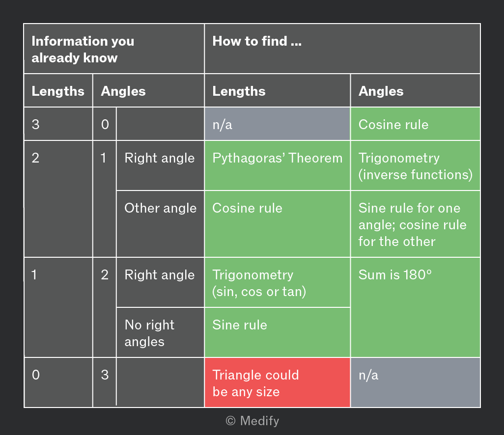Click the grey n/a cell in top row
504x435 pixels.
point(278,124)
